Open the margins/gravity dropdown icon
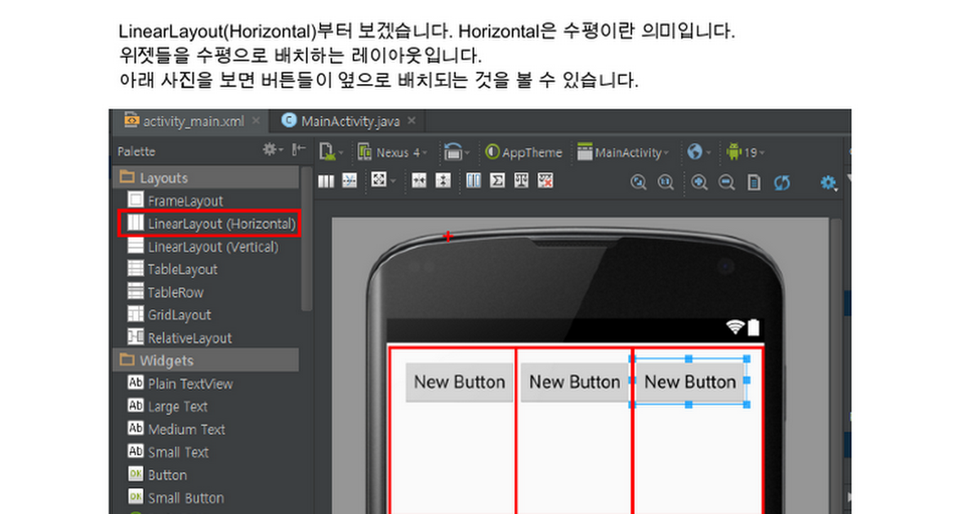The height and width of the screenshot is (514, 980). pyautogui.click(x=382, y=181)
